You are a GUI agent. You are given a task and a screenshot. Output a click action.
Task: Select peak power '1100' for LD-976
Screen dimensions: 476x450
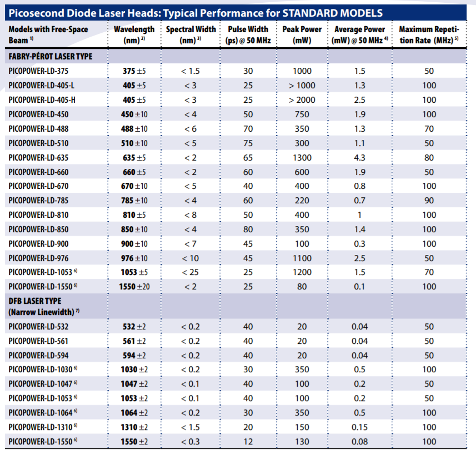(x=302, y=258)
